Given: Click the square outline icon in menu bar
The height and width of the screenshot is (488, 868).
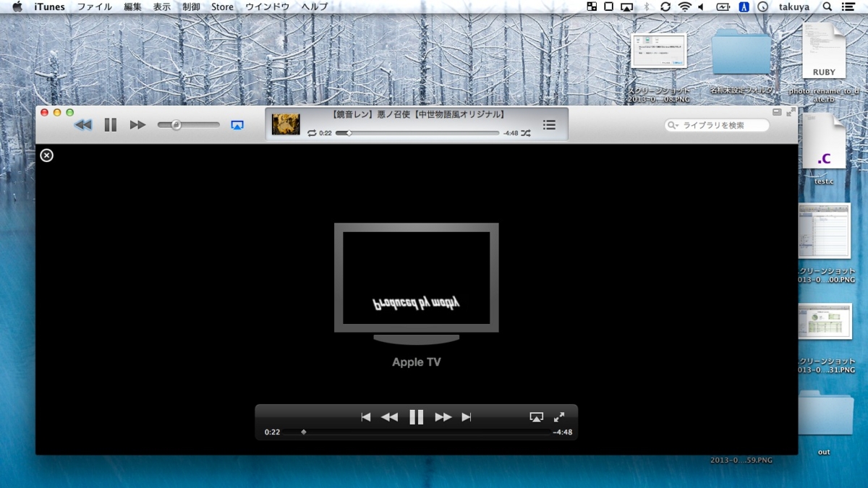Looking at the screenshot, I should (x=609, y=7).
